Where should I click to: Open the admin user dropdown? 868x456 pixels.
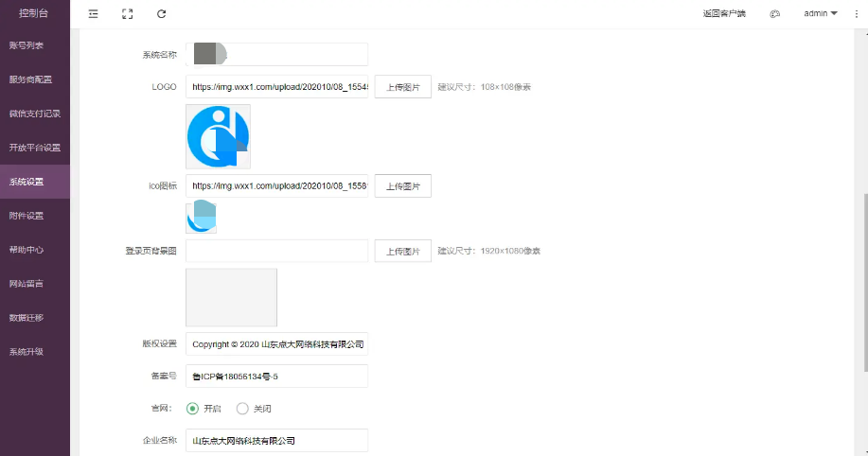pyautogui.click(x=821, y=13)
